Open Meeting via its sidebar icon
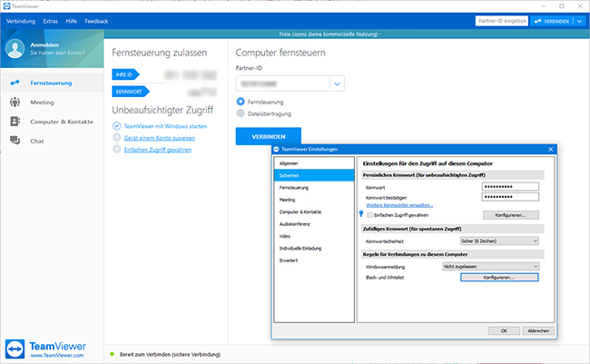Screen dimensions: 590x364 pos(15,103)
